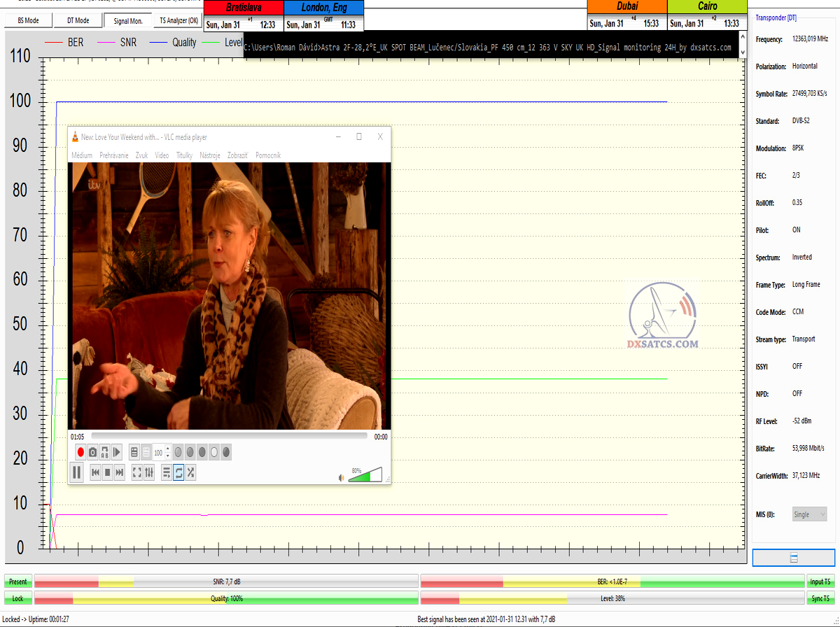
Task: Toggle loop repeat mode in VLC
Action: click(x=178, y=473)
